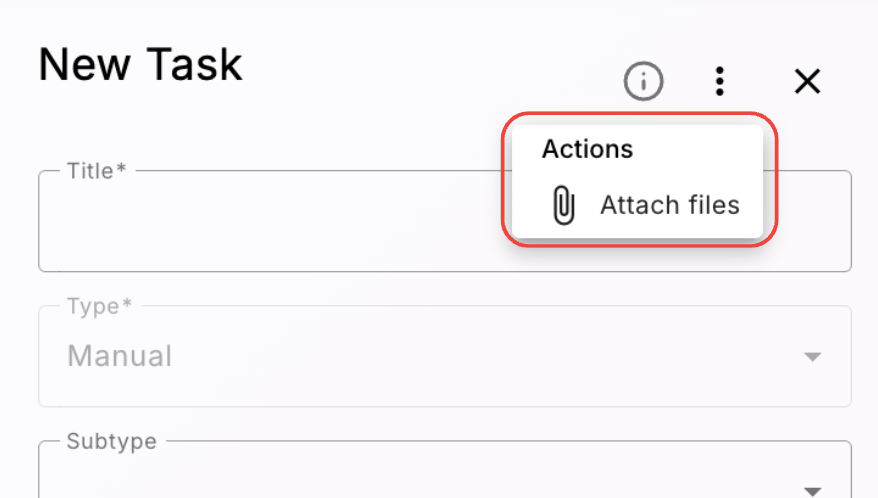The image size is (878, 498).
Task: Click the Title* field label
Action: pyautogui.click(x=96, y=171)
